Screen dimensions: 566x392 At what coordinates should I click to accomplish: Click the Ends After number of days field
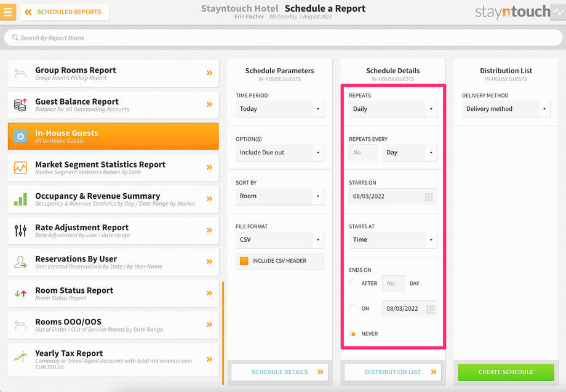point(394,283)
